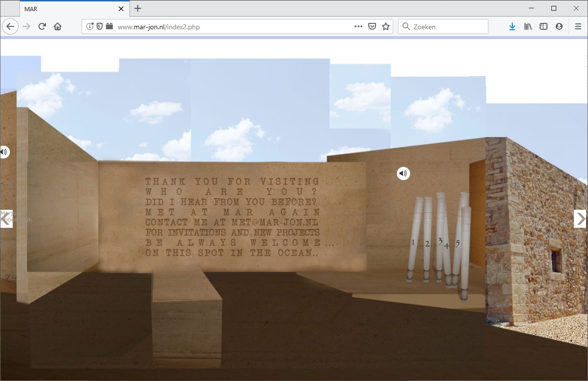588x381 pixels.
Task: Show the sidebar panel icon
Action: tap(544, 27)
